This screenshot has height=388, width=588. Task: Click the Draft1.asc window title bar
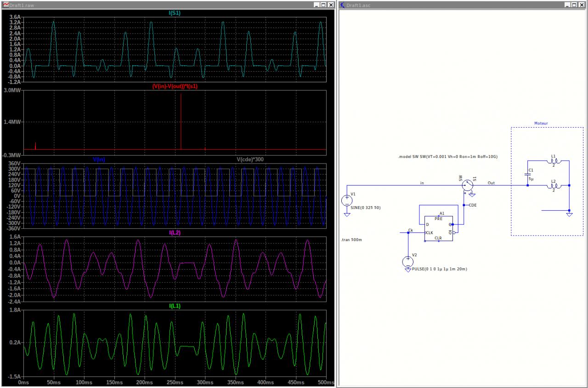462,5
